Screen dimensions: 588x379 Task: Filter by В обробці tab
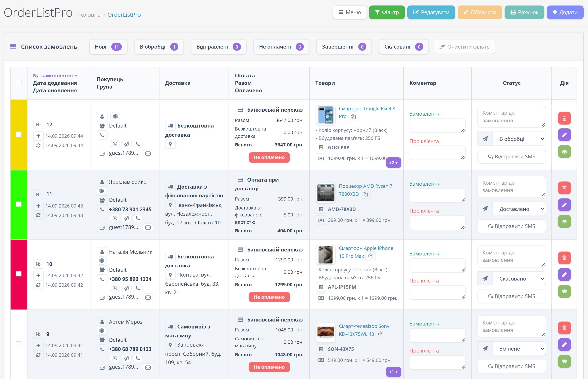159,47
